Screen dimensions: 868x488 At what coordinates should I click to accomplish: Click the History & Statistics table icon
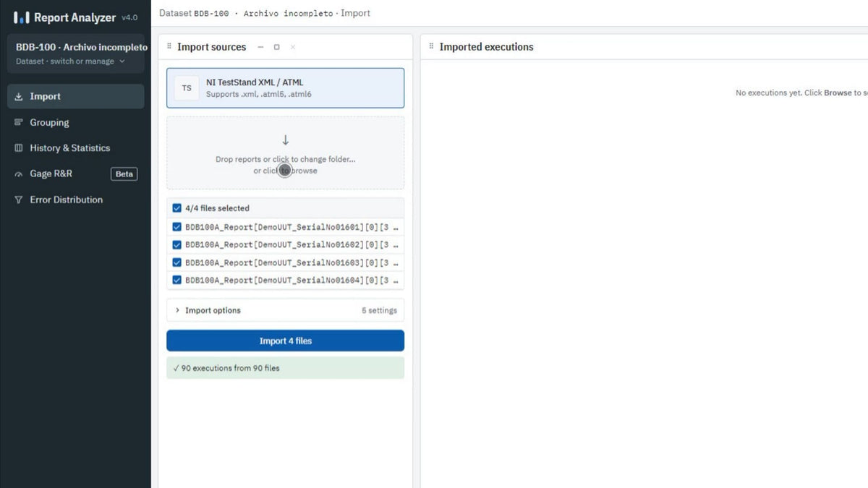[x=19, y=148]
